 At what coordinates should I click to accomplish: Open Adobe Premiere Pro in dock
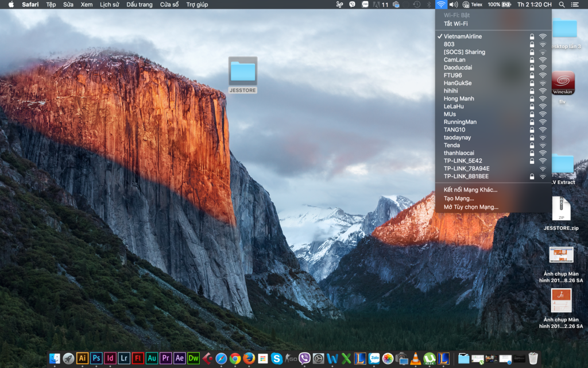(x=166, y=358)
